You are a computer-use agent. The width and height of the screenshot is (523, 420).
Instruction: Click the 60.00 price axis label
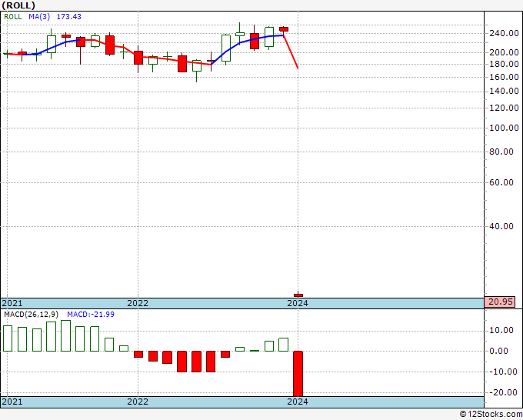click(501, 182)
